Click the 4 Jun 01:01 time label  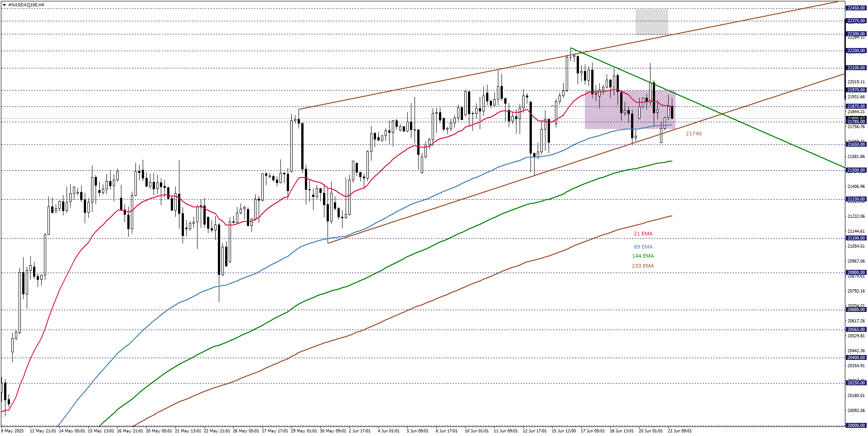(x=389, y=431)
